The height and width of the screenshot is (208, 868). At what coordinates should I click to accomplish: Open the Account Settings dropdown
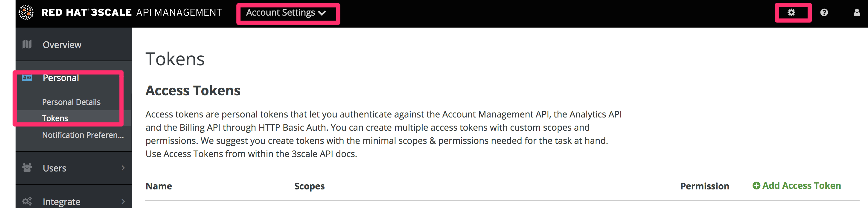286,13
